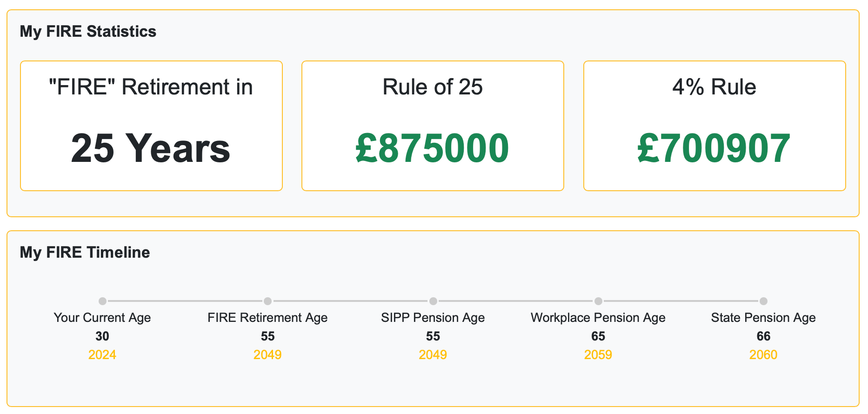Click the FIRE Retirement Age timeline dot

pos(267,301)
